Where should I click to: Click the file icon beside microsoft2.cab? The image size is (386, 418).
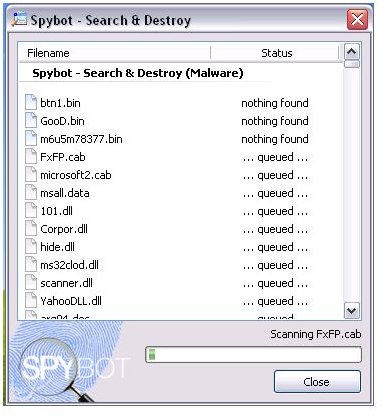pos(31,175)
